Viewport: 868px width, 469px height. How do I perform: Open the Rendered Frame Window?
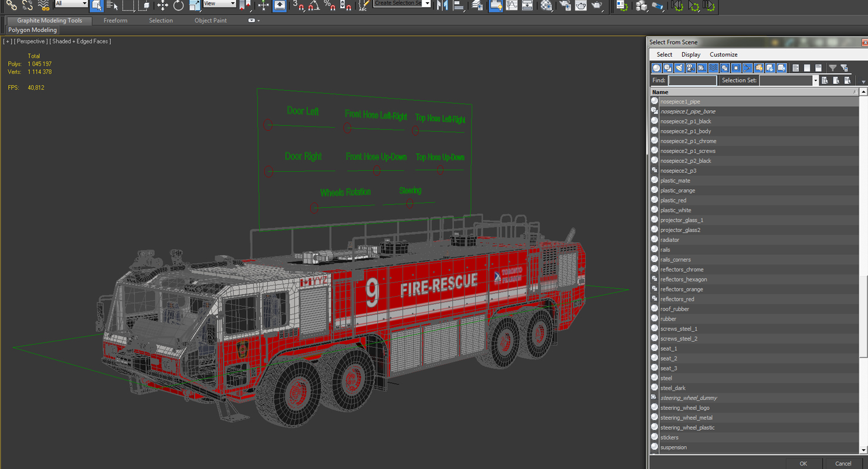click(x=581, y=5)
